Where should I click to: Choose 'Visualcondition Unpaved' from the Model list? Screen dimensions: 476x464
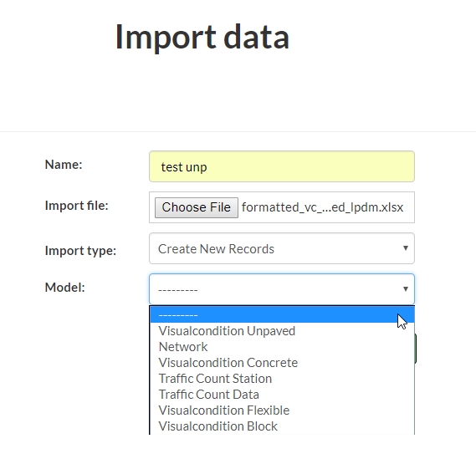[227, 331]
